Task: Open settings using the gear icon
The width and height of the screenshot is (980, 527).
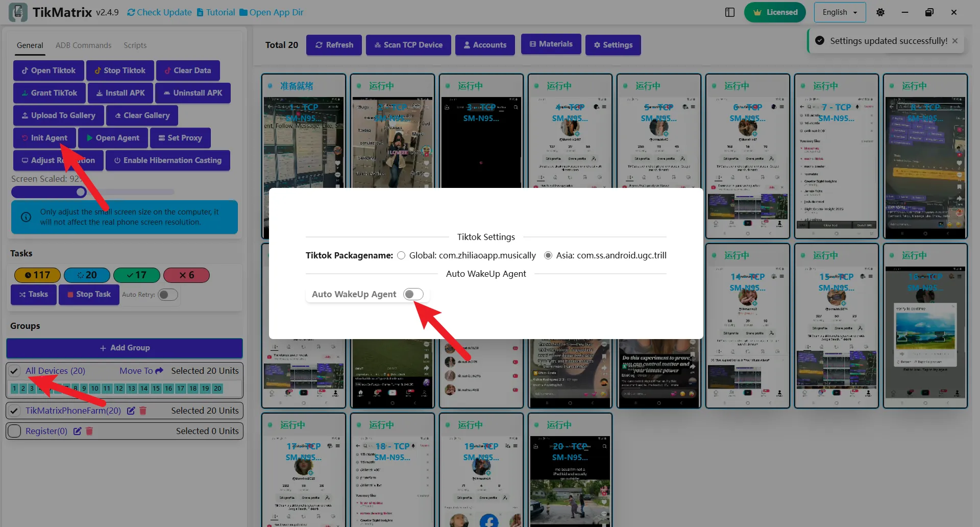Action: [x=880, y=12]
